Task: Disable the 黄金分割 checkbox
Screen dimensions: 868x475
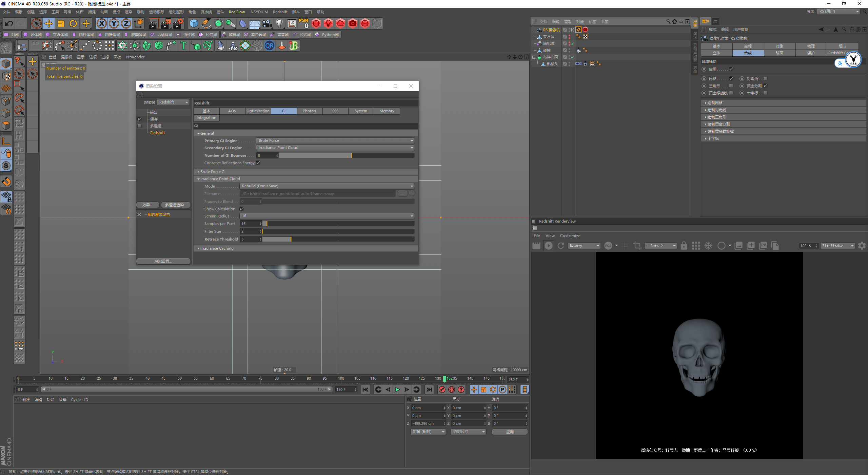Action: tap(765, 86)
